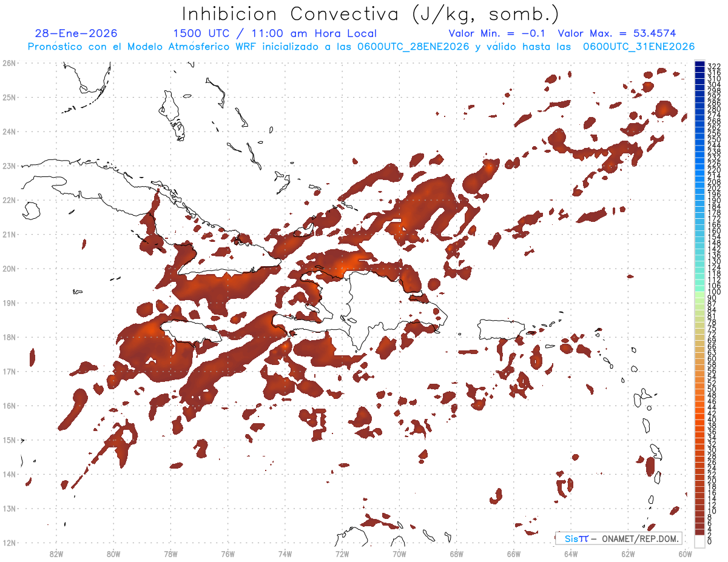Click the "66W" longitude label
The image size is (728, 562).
tap(514, 554)
